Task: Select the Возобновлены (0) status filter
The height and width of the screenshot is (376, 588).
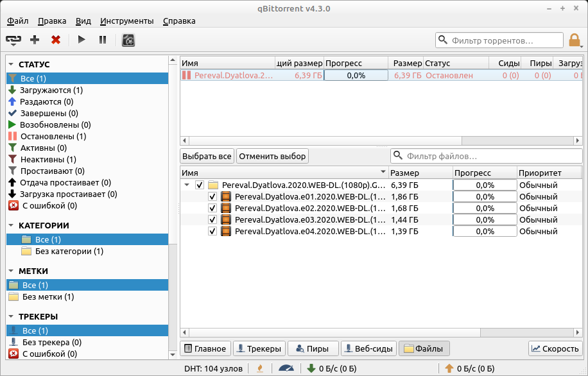Action: pyautogui.click(x=87, y=125)
